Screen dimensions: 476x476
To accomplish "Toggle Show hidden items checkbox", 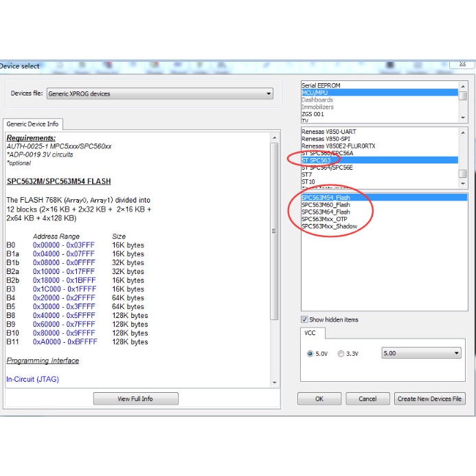I will click(305, 319).
